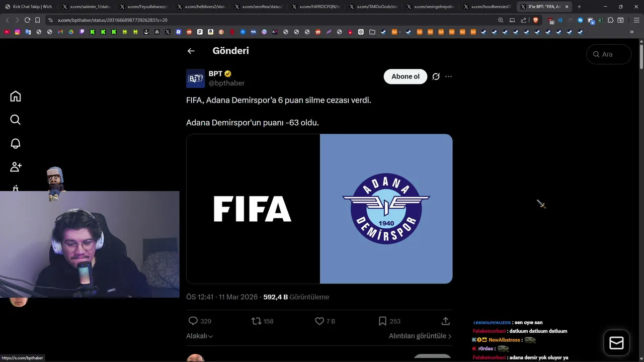644x362 pixels.
Task: Open Gmail bookmark in bookmarks bar
Action: (x=60, y=32)
